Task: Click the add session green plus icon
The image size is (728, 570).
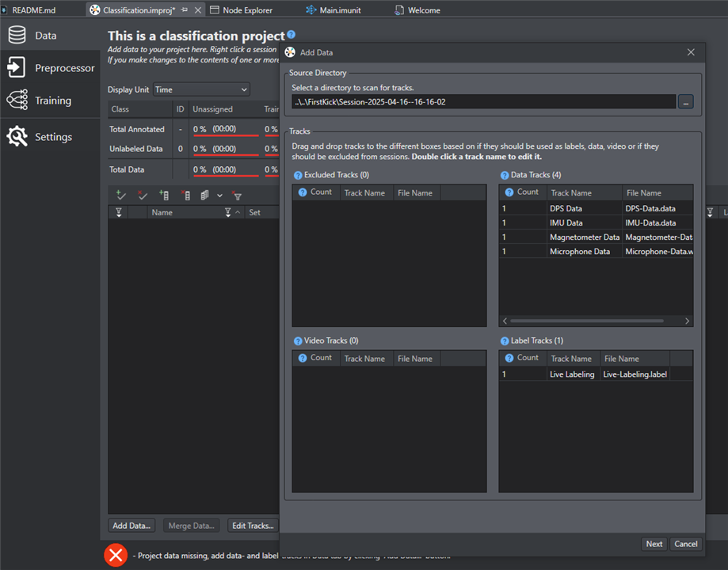Action: [164, 195]
